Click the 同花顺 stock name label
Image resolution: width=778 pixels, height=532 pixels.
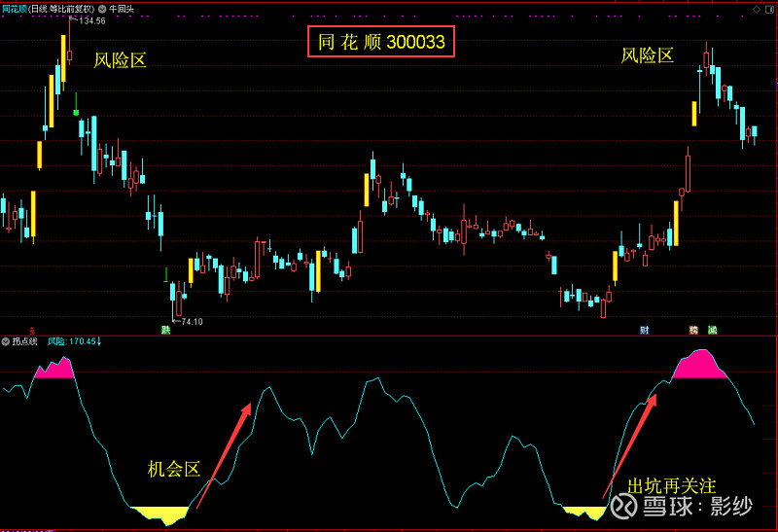(14, 9)
